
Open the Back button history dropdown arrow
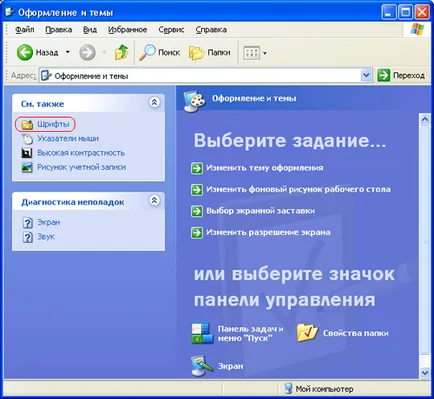tap(68, 52)
